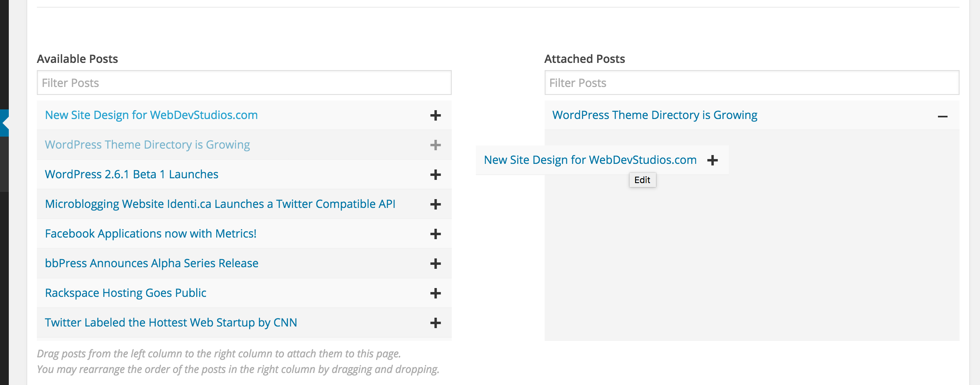980x385 pixels.
Task: Attach Facebook Applications post using plus icon
Action: tap(435, 234)
